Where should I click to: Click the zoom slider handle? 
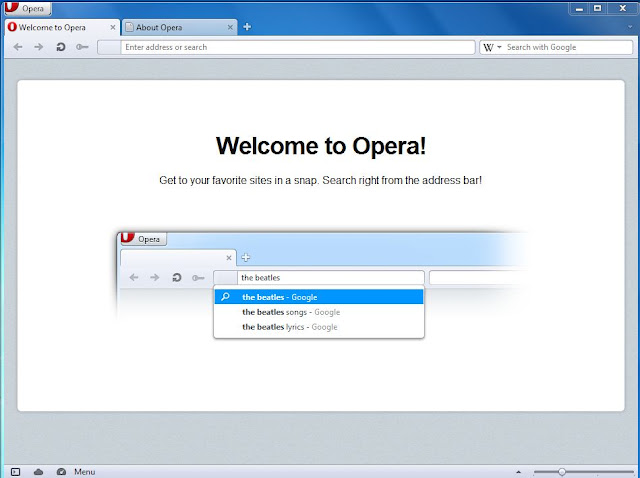coord(562,472)
